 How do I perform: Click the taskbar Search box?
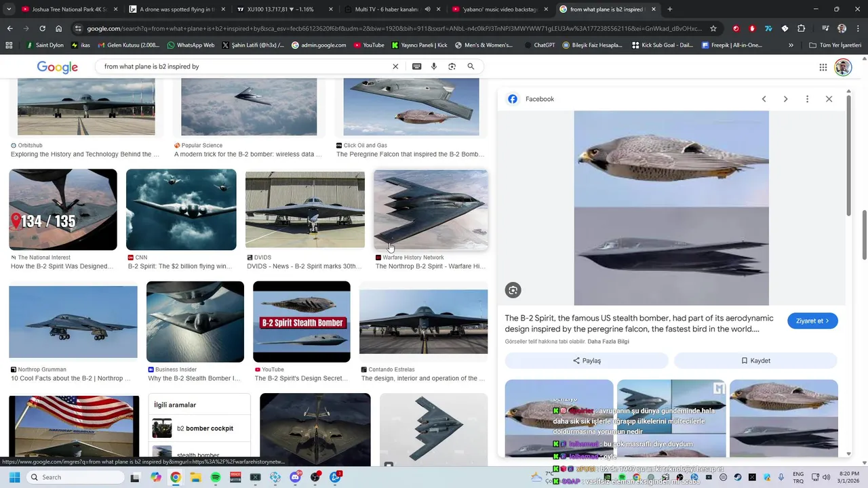click(x=75, y=477)
